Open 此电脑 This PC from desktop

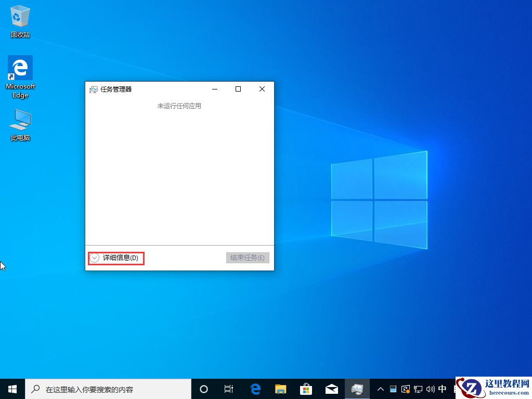tap(20, 120)
